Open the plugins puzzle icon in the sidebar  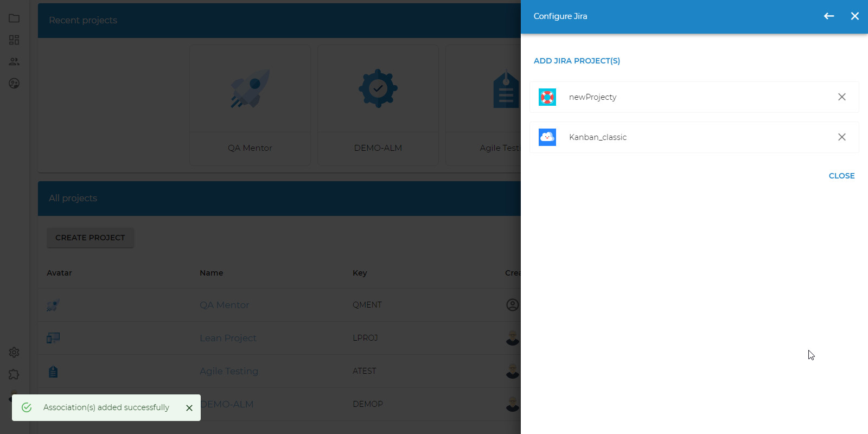(14, 374)
